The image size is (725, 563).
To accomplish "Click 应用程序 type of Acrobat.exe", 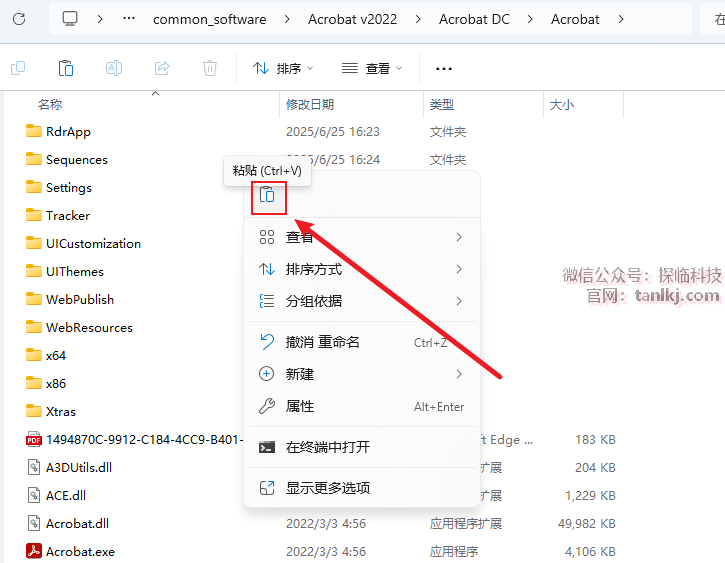I will click(454, 551).
